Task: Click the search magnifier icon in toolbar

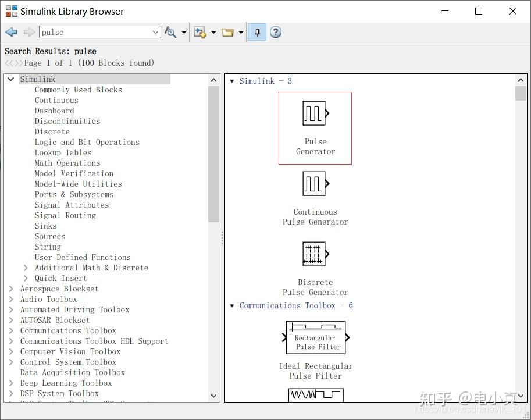Action: coord(172,32)
